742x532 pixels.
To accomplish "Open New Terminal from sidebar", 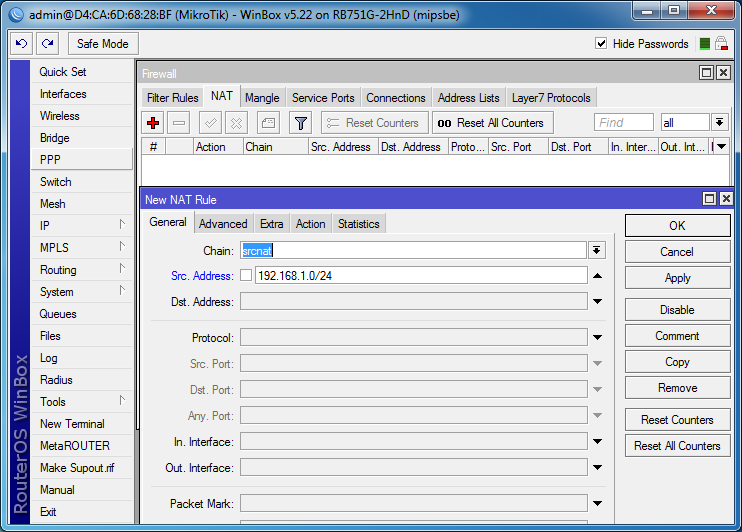I will [82, 424].
